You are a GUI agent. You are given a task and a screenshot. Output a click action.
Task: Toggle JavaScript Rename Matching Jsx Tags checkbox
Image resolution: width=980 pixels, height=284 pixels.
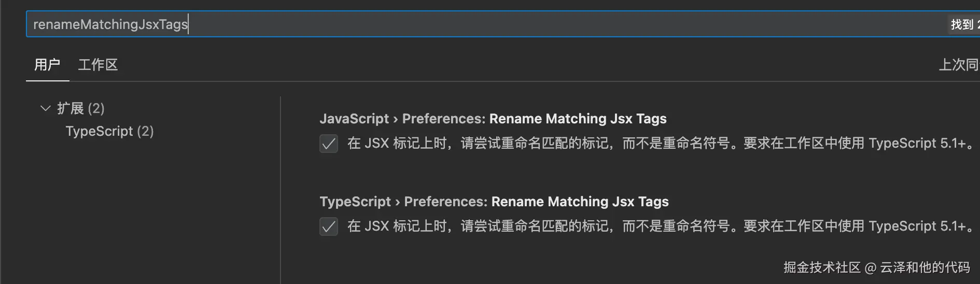(x=329, y=144)
